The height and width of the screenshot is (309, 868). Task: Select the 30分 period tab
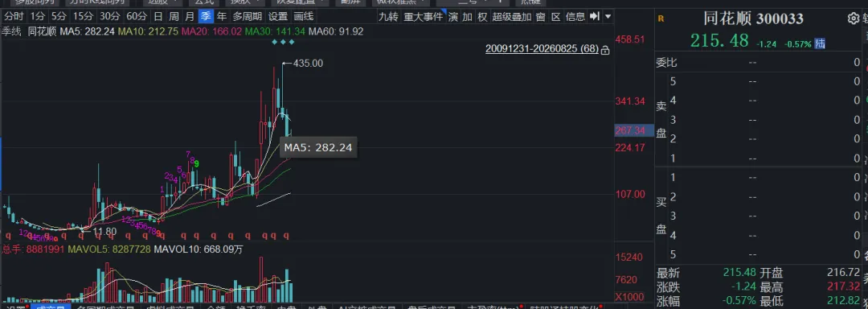coord(109,16)
